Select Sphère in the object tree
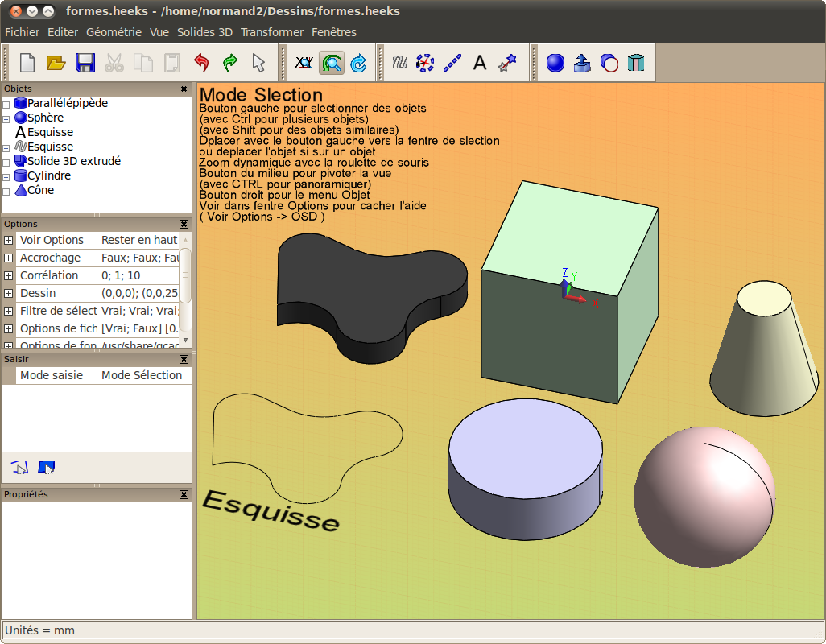Screen dimensions: 826x644 tap(45, 118)
